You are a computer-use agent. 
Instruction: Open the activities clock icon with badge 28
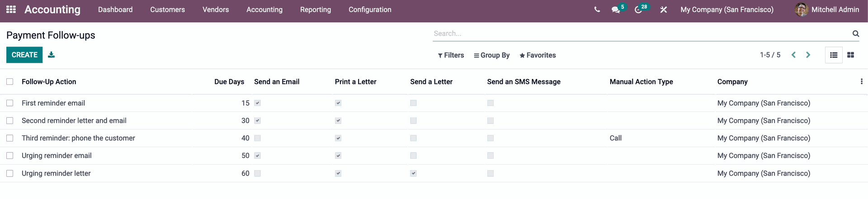tap(639, 9)
